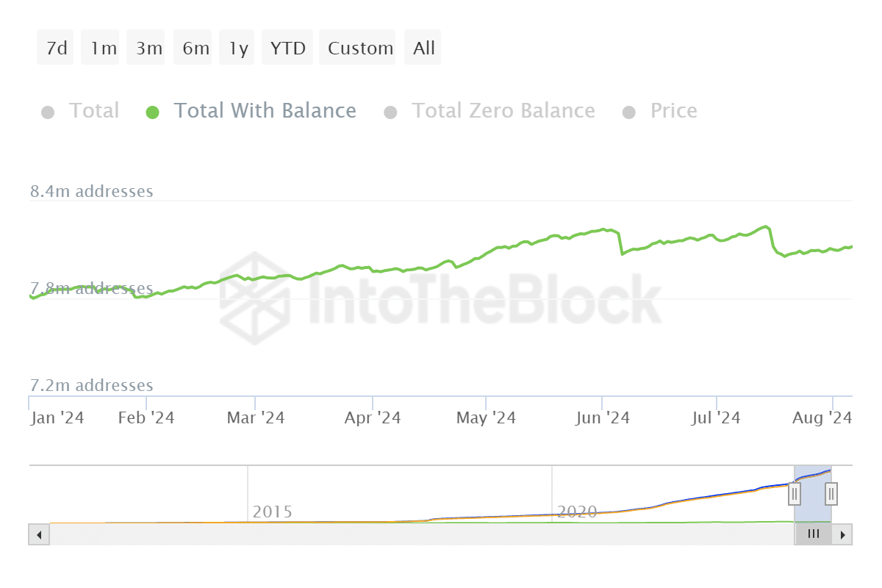Select the 1m time range button
The height and width of the screenshot is (588, 882).
tap(103, 49)
